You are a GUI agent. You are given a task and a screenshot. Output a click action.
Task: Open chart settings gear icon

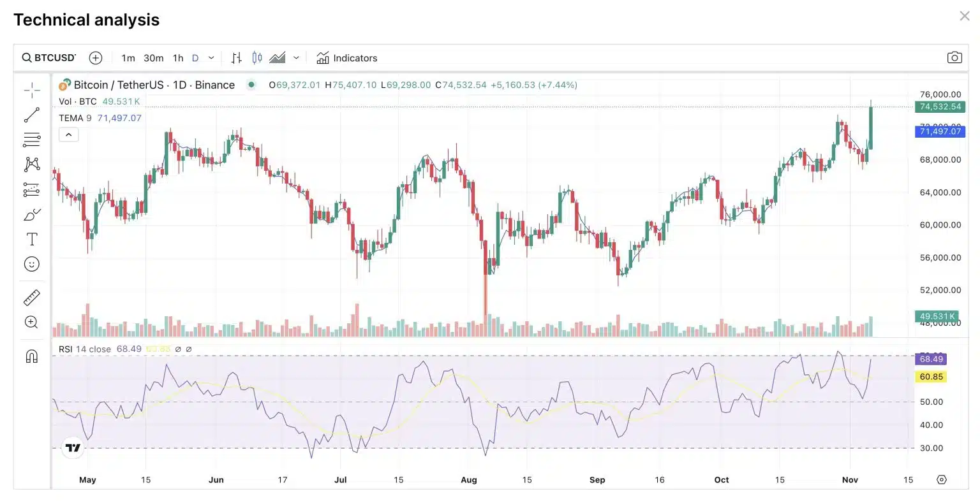942,480
